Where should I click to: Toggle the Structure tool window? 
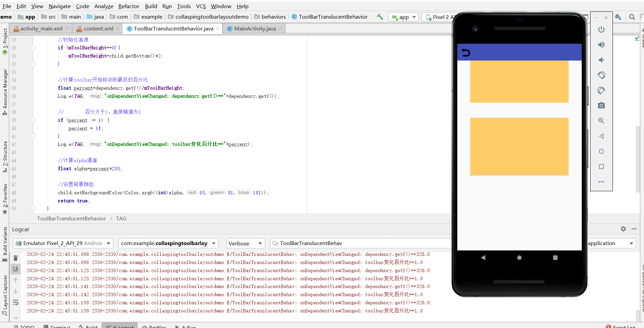pyautogui.click(x=5, y=157)
